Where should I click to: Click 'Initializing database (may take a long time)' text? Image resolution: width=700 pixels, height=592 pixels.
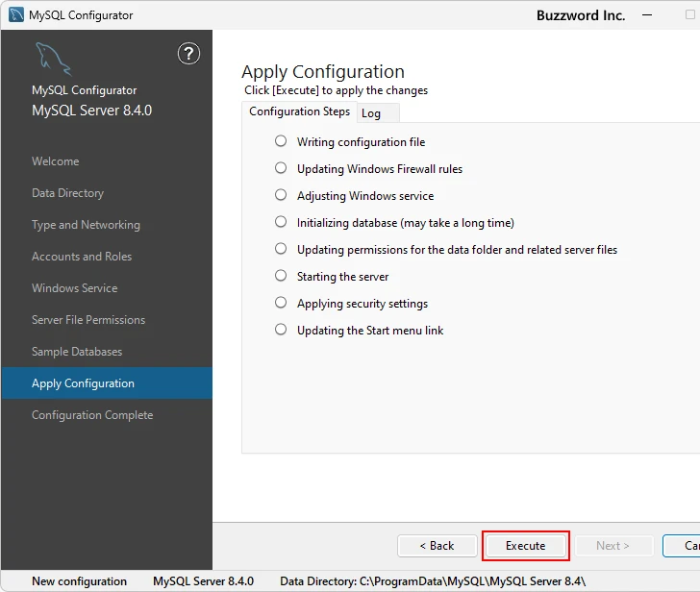click(x=406, y=223)
